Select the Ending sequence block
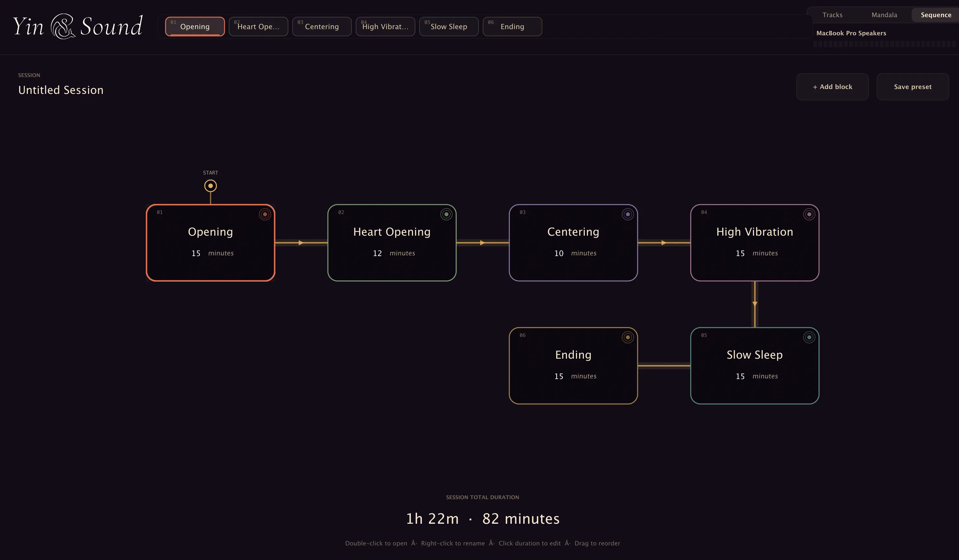The image size is (959, 560). (573, 366)
